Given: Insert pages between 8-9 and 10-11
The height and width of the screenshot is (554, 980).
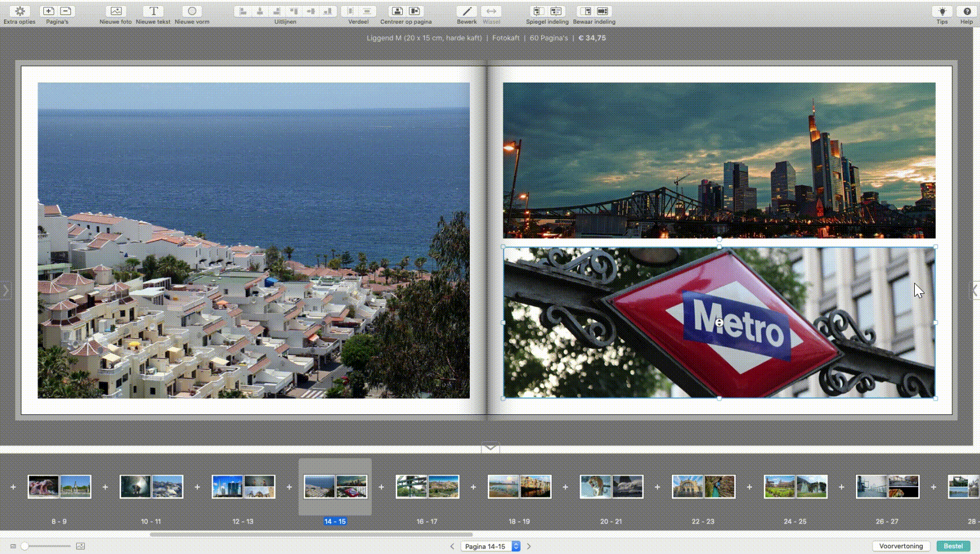Looking at the screenshot, I should point(105,487).
